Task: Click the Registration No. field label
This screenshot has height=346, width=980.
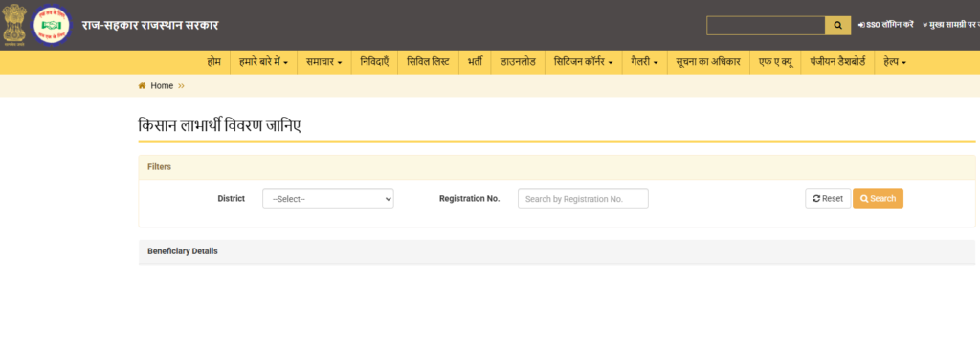Action: (469, 198)
